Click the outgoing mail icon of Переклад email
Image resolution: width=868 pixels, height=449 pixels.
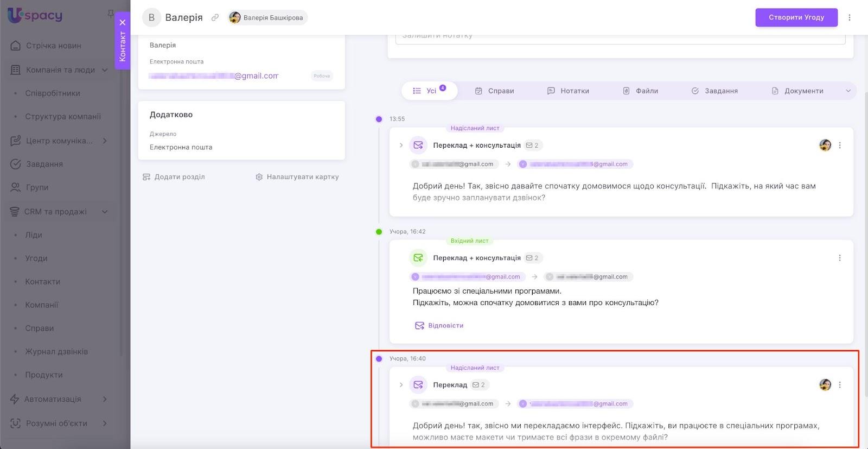[x=418, y=385]
